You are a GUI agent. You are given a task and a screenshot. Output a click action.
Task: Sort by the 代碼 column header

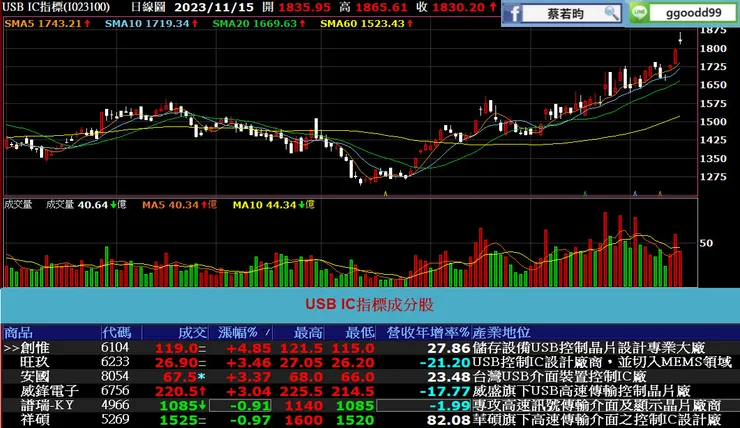coord(116,333)
